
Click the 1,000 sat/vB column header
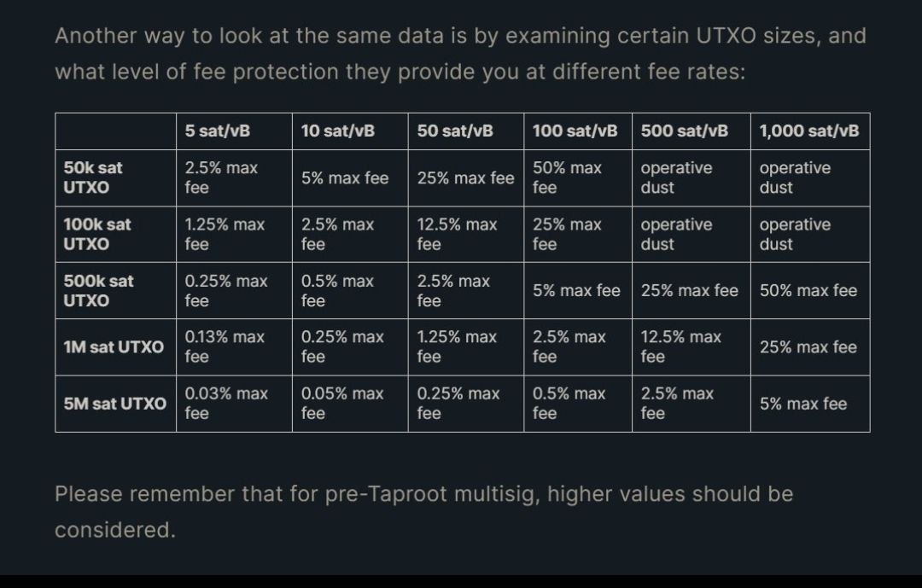[810, 131]
